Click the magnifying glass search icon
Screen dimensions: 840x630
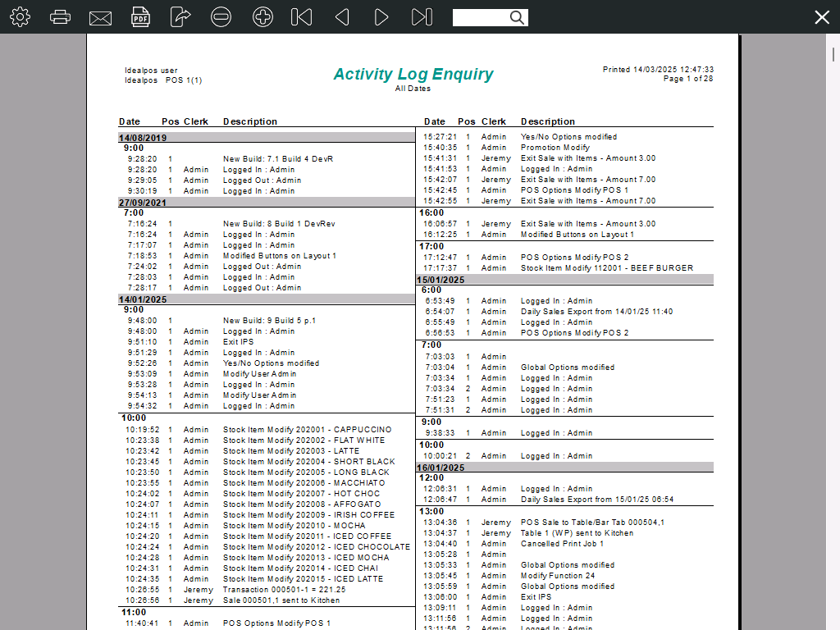517,17
